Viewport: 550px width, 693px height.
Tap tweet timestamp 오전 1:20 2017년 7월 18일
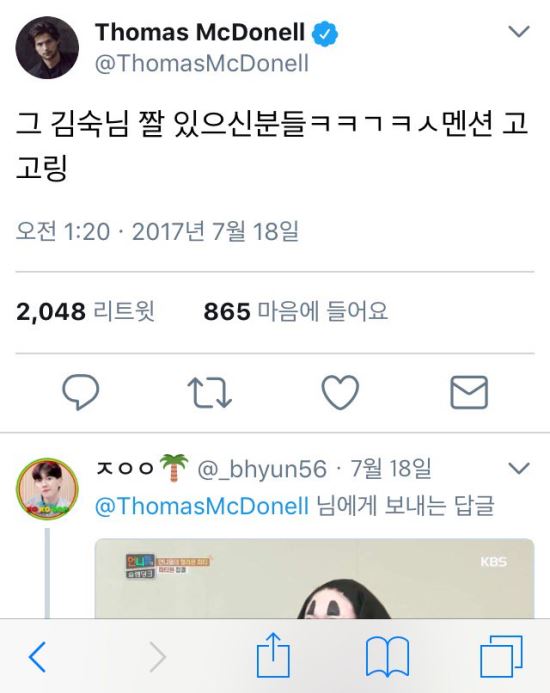coord(157,231)
